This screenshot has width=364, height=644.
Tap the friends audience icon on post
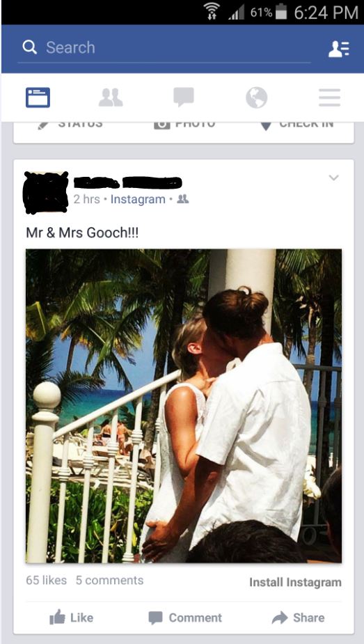tap(182, 199)
